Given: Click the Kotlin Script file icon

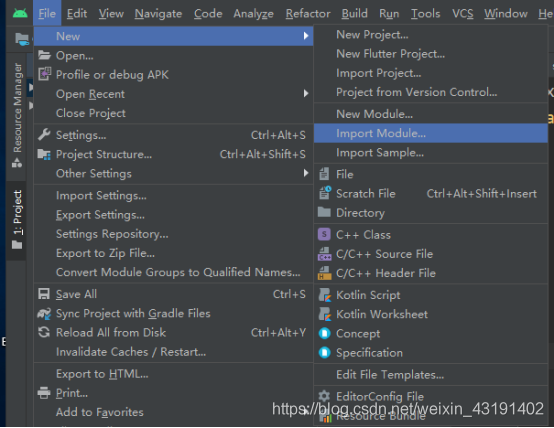Looking at the screenshot, I should (x=324, y=295).
